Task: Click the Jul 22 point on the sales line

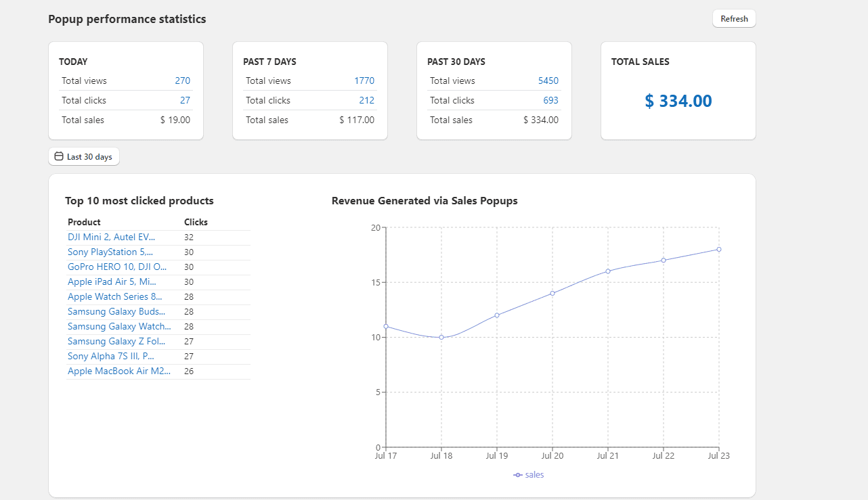Action: tap(664, 259)
